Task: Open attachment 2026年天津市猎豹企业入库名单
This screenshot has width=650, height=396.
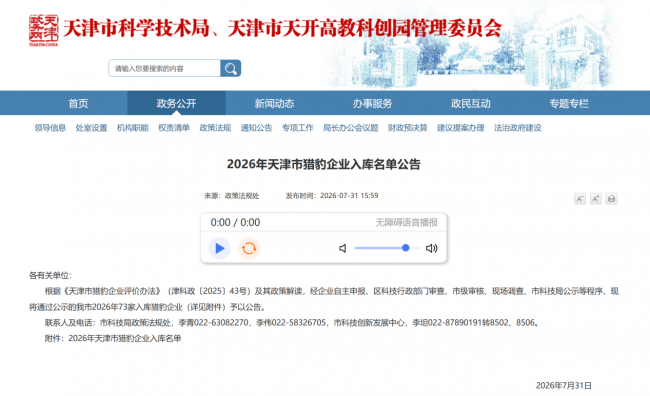Action: pos(125,338)
